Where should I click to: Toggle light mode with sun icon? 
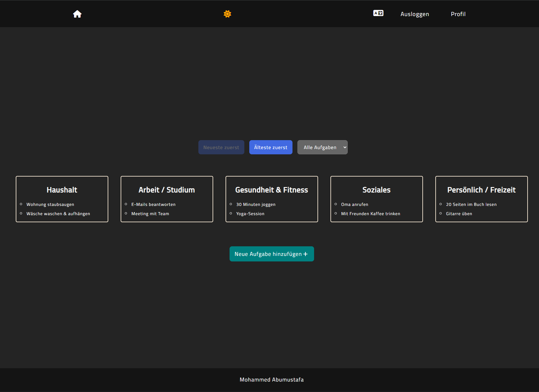pos(227,14)
